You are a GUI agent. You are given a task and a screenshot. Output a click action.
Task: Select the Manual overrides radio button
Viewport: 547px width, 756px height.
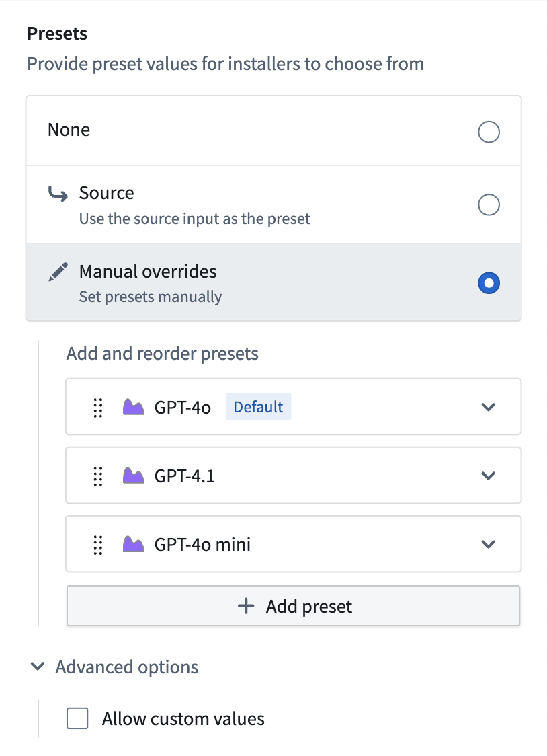(489, 282)
